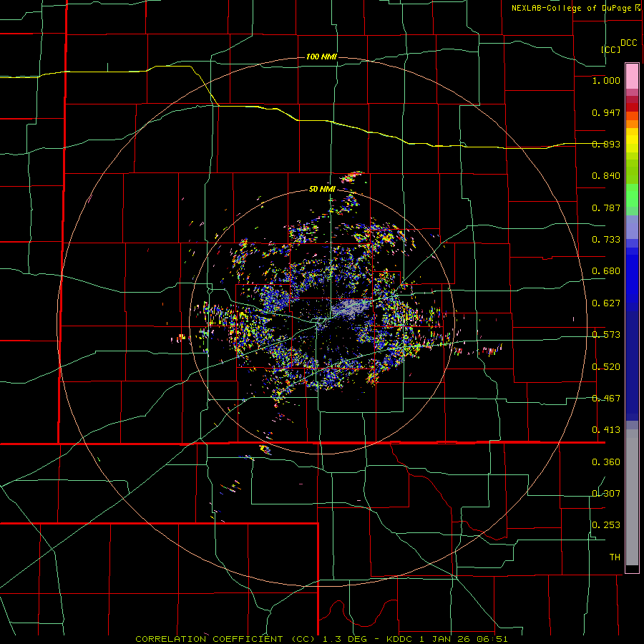Click the 06:51 timestamp in caption

pos(492,639)
